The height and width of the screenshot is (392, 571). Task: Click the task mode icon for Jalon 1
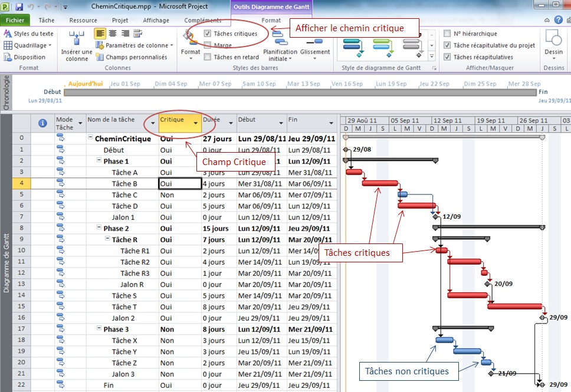click(60, 216)
